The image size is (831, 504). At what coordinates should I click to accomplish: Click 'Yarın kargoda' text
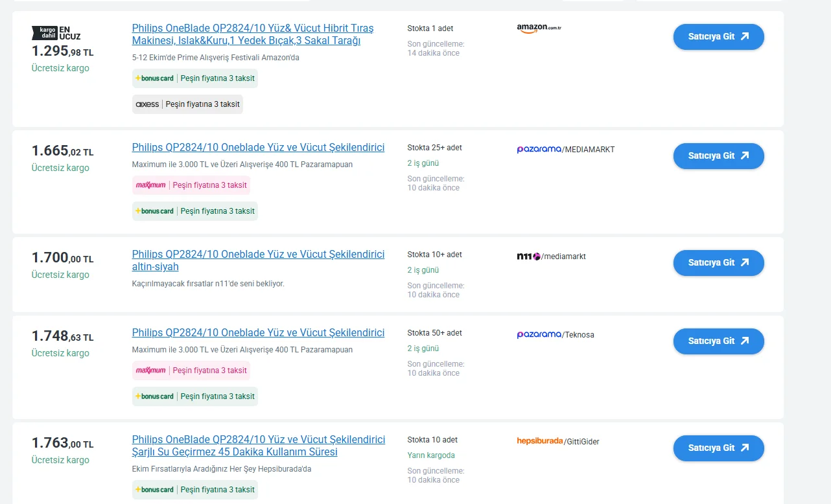pos(431,455)
